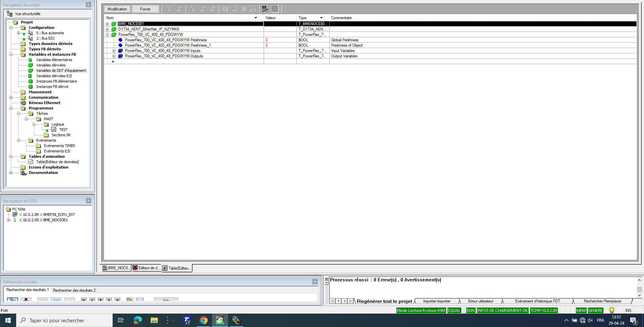Click the Instances FB élémentaire icon
Viewport: 644px width, 327px height.
(31, 81)
